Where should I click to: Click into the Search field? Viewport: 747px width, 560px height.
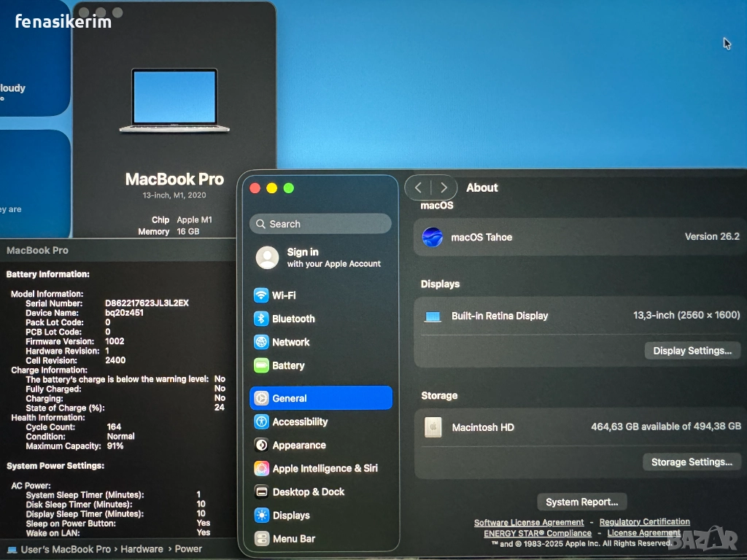[x=320, y=224]
